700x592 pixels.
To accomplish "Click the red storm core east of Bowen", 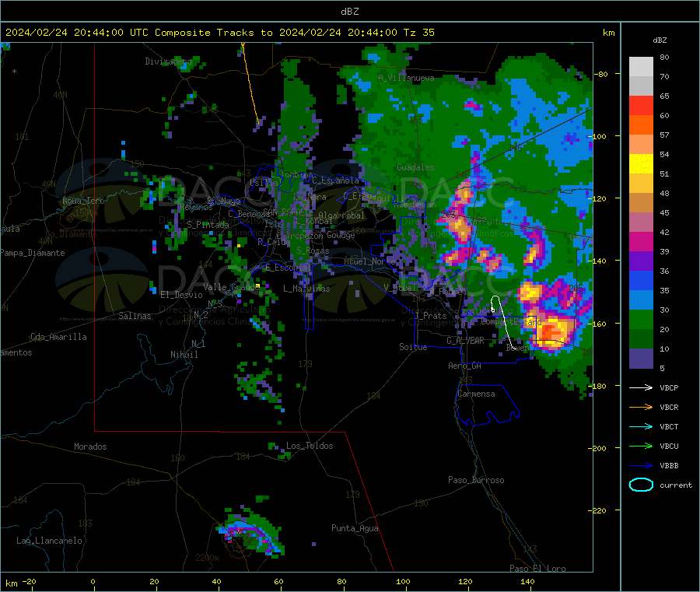I will coord(551,333).
